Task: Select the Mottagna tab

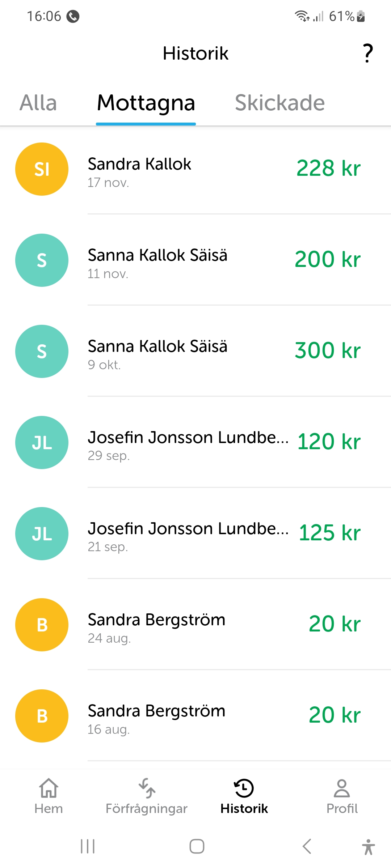Action: [146, 103]
